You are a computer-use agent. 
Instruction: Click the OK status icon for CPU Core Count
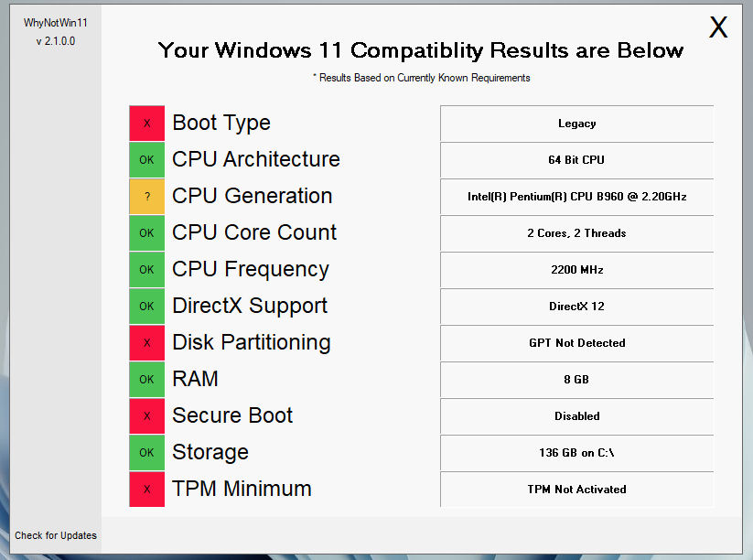click(x=146, y=233)
